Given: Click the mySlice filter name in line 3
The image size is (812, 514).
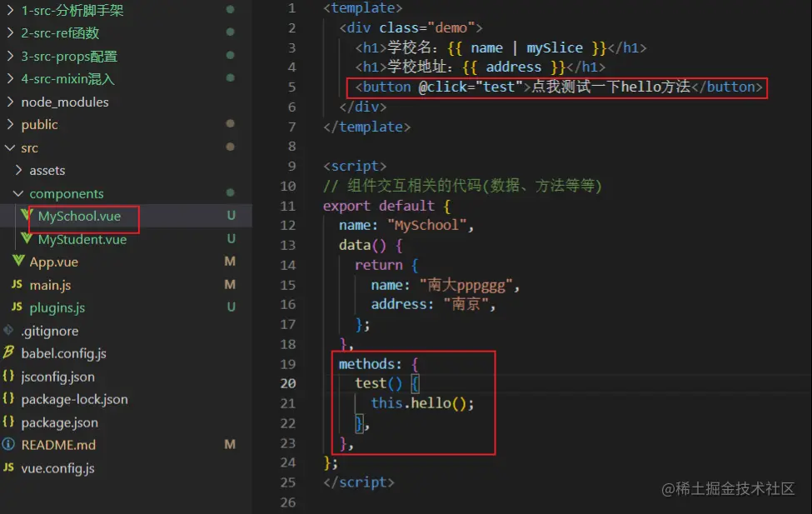Looking at the screenshot, I should 555,47.
